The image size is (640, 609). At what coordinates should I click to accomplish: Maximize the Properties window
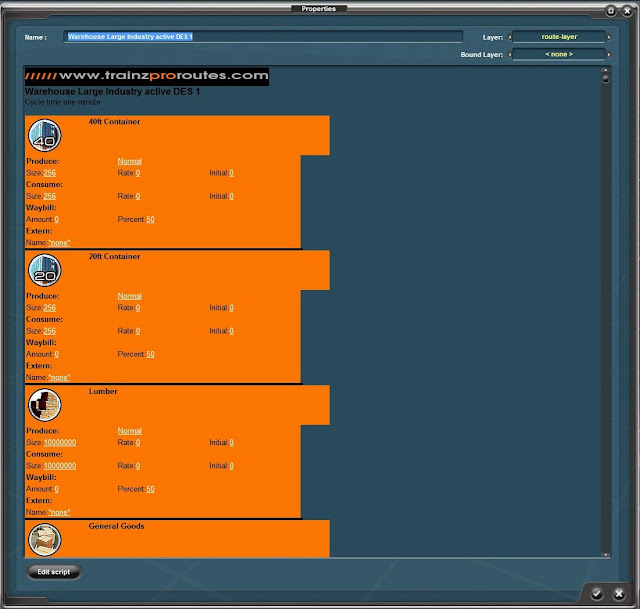click(x=611, y=11)
